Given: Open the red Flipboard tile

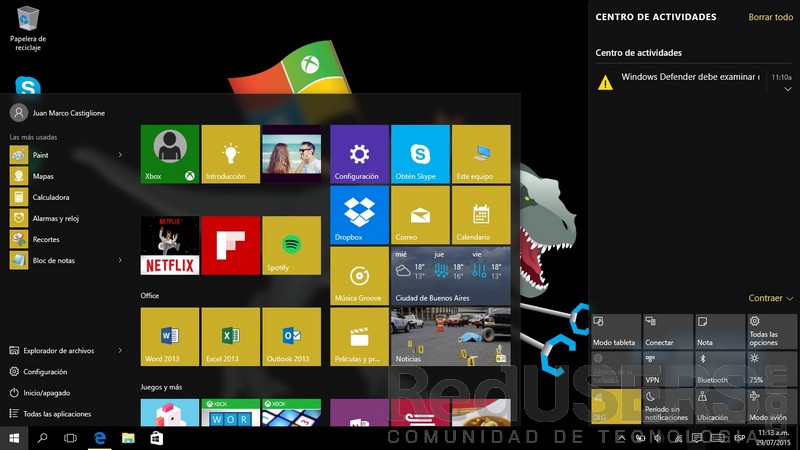Looking at the screenshot, I should (231, 245).
